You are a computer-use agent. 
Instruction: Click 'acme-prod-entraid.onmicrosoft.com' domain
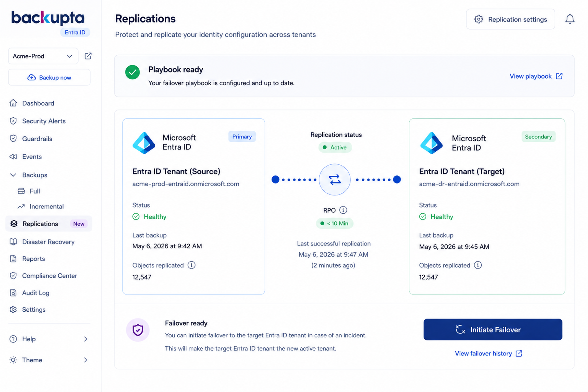point(186,184)
